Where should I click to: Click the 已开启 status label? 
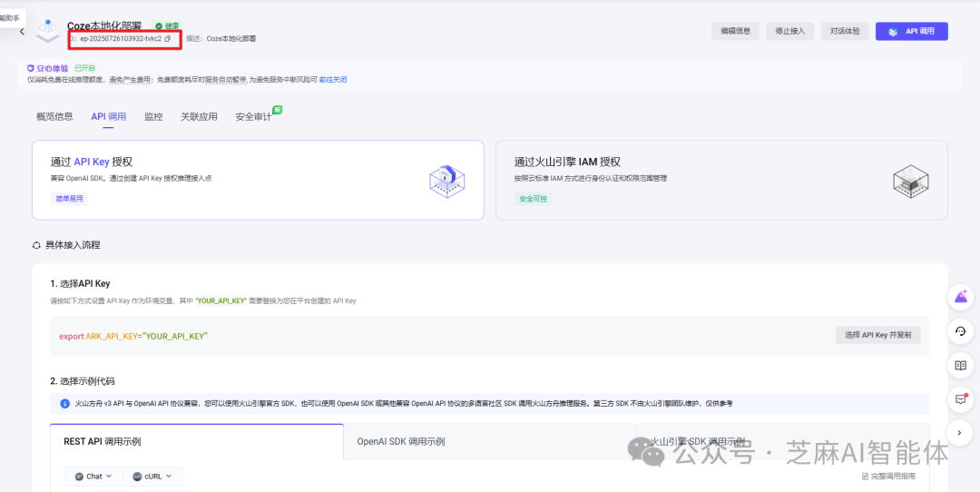(x=85, y=68)
